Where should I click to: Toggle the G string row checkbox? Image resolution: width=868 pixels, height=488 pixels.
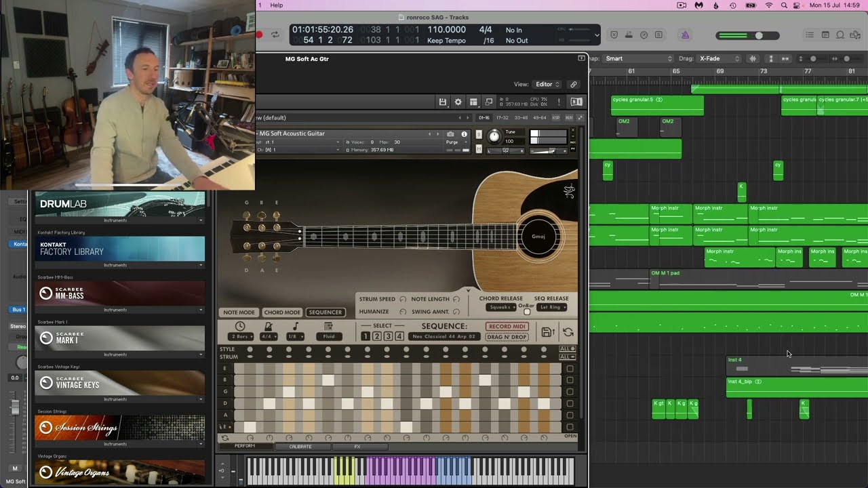(x=570, y=392)
